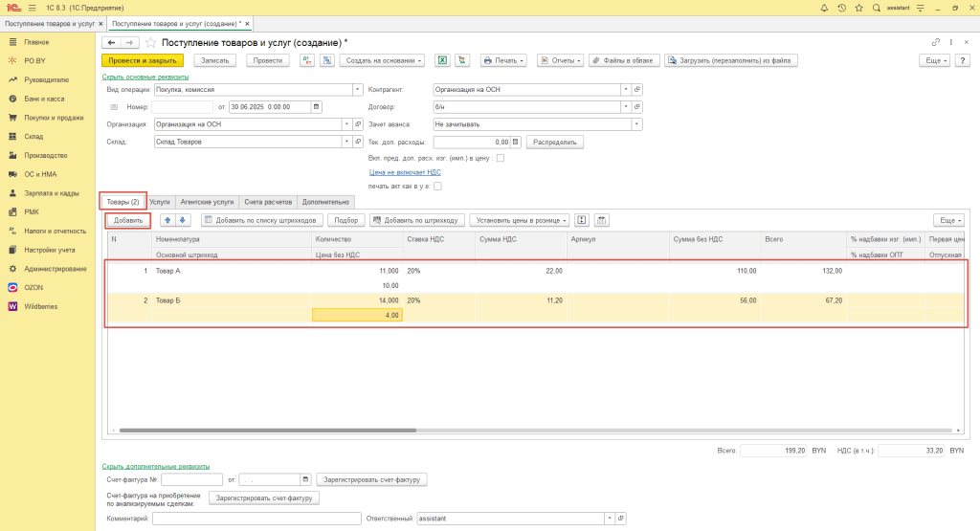
Task: Open Установить цены в рознице dropdown
Action: coord(520,220)
